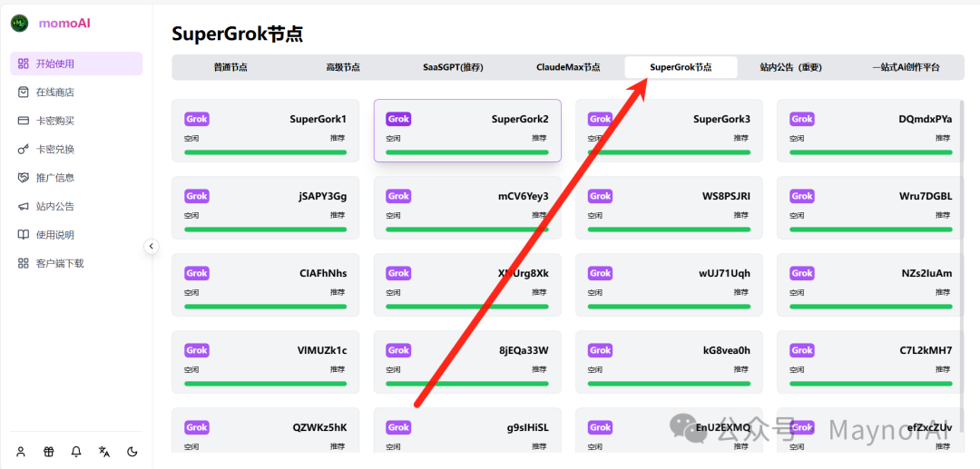Select the kG8vea0h node name
This screenshot has width=980, height=469.
726,350
